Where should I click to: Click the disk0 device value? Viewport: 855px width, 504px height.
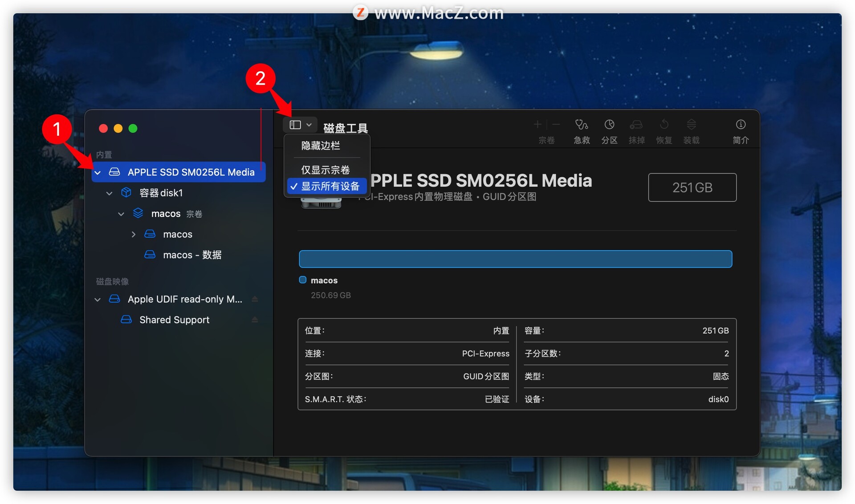[718, 399]
